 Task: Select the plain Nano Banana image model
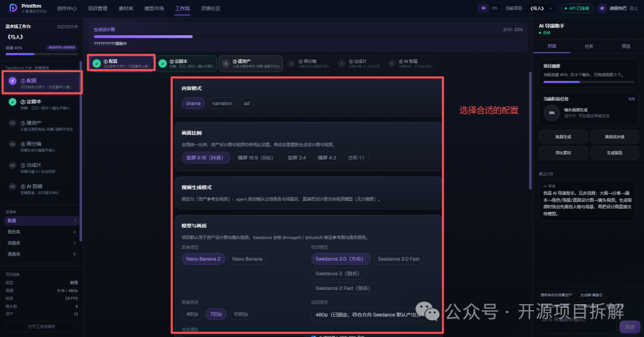(247, 259)
